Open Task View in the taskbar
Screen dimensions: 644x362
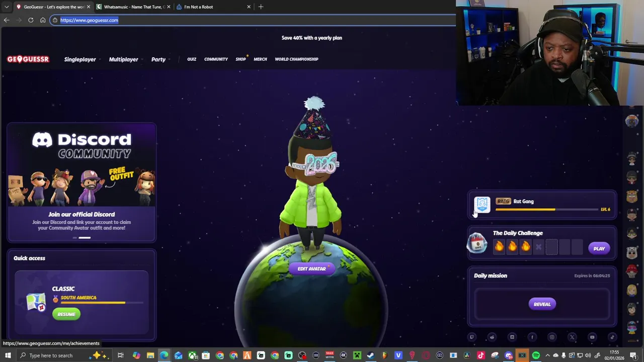pyautogui.click(x=121, y=355)
